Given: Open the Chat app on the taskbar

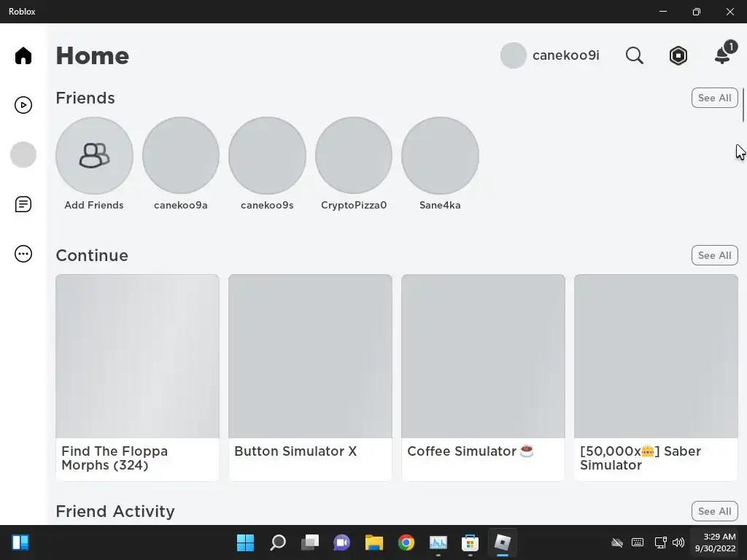Looking at the screenshot, I should 341,542.
